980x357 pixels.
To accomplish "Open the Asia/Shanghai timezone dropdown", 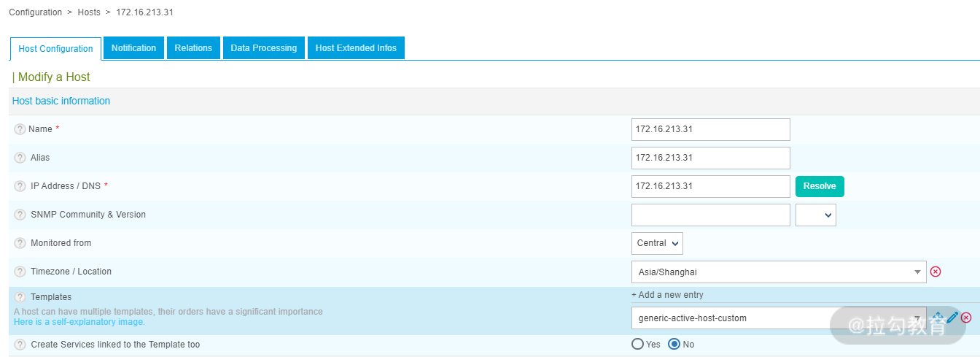I will click(x=779, y=272).
